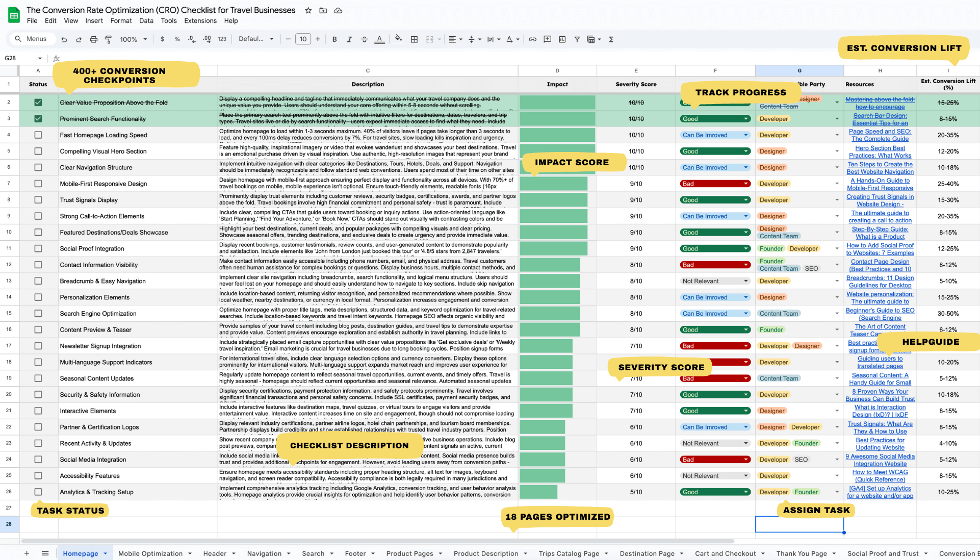
Task: Toggle bold formatting
Action: tap(334, 39)
